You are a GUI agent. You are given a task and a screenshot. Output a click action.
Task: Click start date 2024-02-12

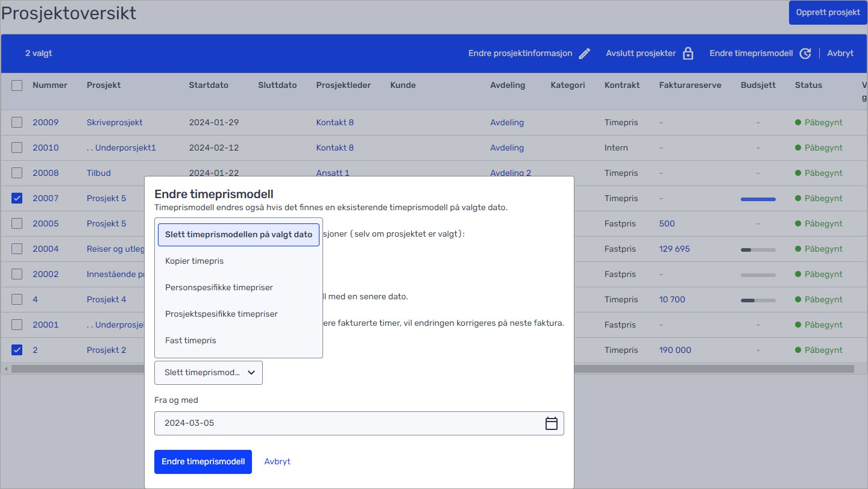214,148
